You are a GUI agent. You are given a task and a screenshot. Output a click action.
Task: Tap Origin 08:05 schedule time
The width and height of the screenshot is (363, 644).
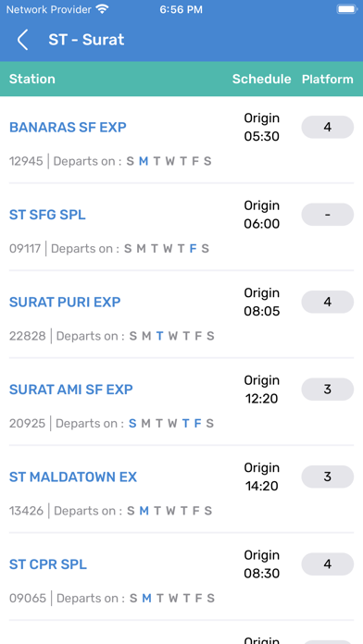pyautogui.click(x=262, y=302)
